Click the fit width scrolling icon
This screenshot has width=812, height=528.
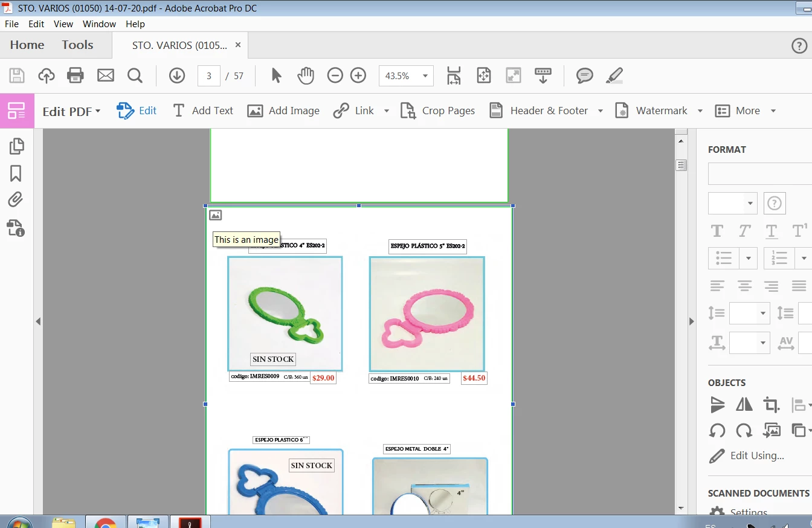click(x=454, y=76)
